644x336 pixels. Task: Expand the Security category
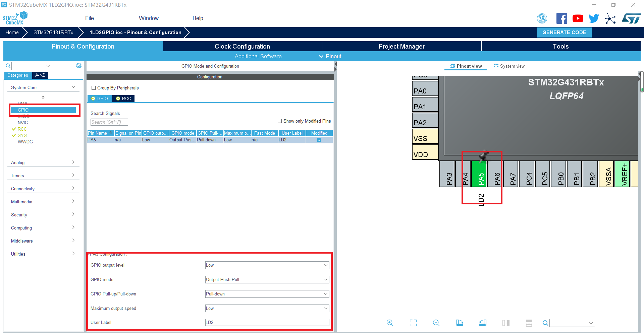coord(43,215)
